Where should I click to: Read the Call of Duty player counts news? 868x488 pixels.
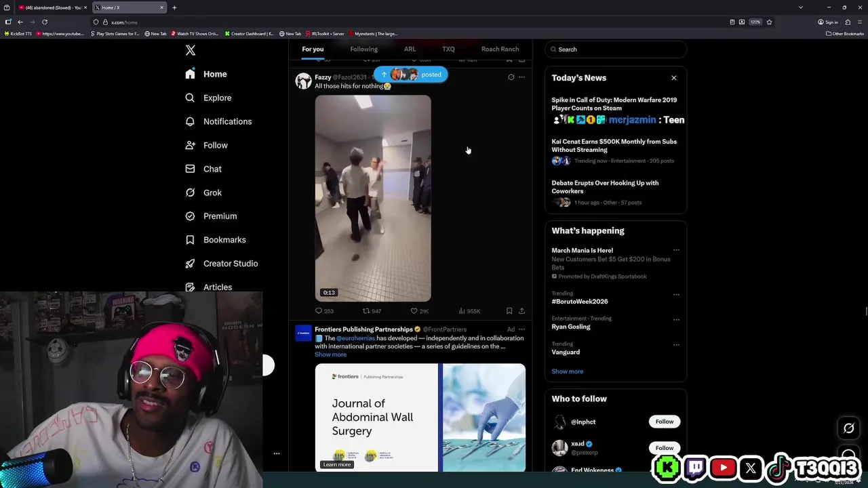click(x=614, y=104)
